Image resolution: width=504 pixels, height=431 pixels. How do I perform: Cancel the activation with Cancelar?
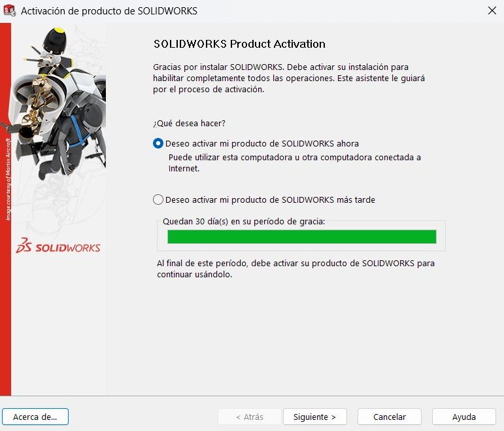(x=389, y=417)
